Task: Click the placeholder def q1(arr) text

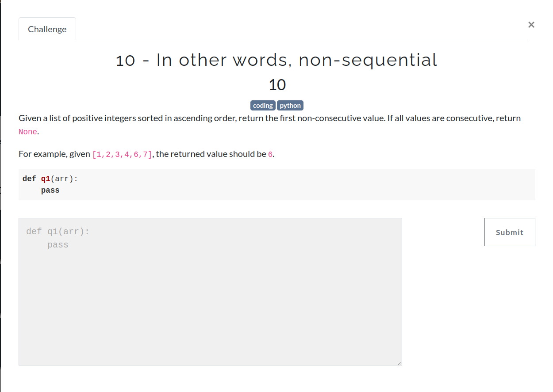Action: tap(58, 231)
